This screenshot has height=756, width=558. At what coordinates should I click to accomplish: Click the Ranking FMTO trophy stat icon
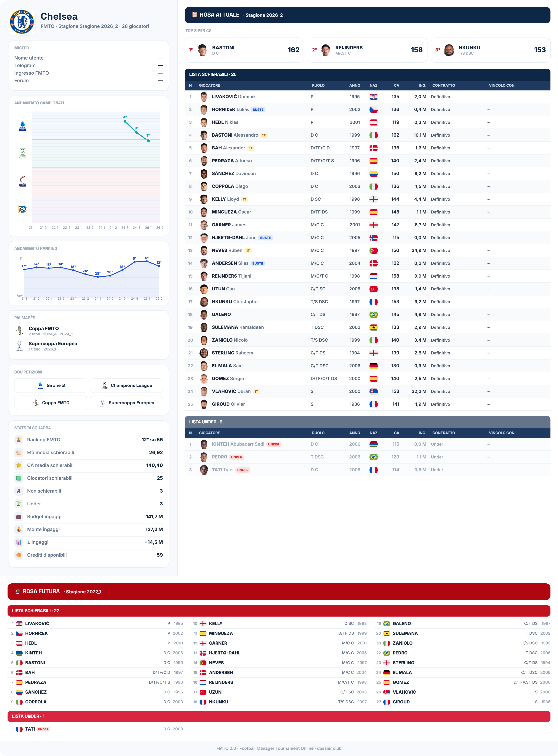click(19, 440)
